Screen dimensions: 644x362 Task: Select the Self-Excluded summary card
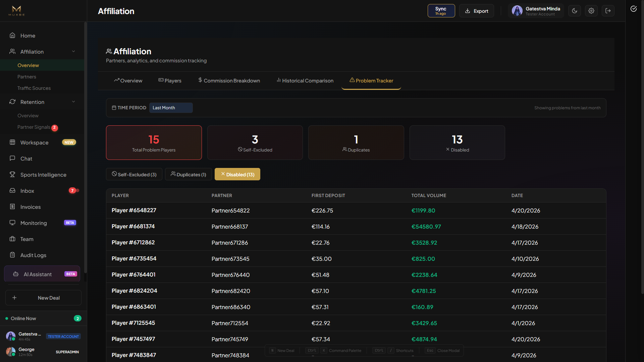click(255, 142)
